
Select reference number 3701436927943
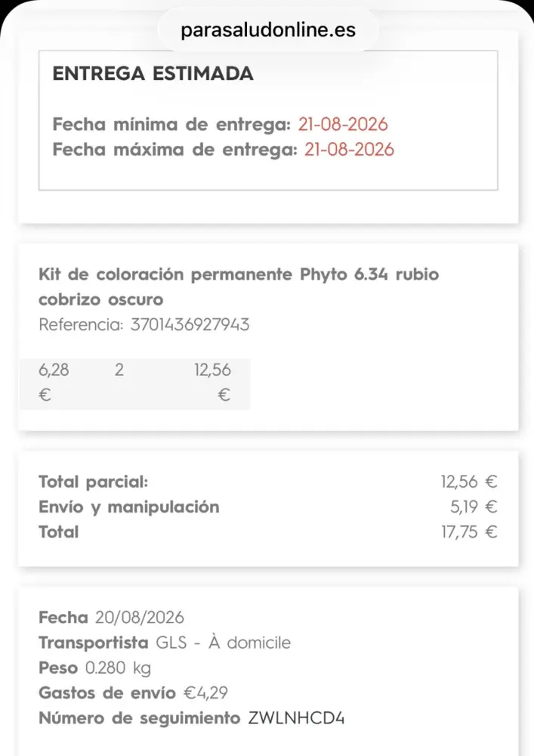coord(190,324)
